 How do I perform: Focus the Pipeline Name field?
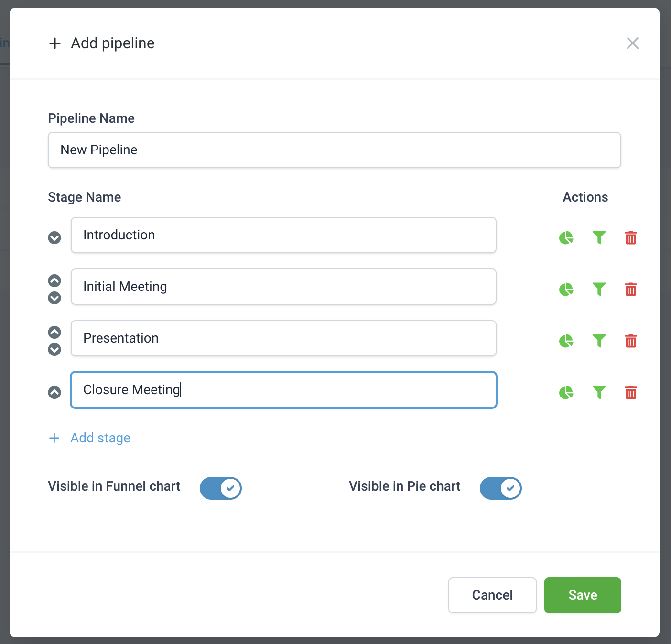[x=335, y=150]
